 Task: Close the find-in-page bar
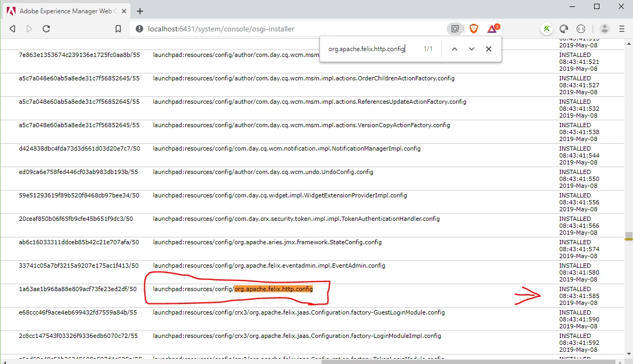489,49
